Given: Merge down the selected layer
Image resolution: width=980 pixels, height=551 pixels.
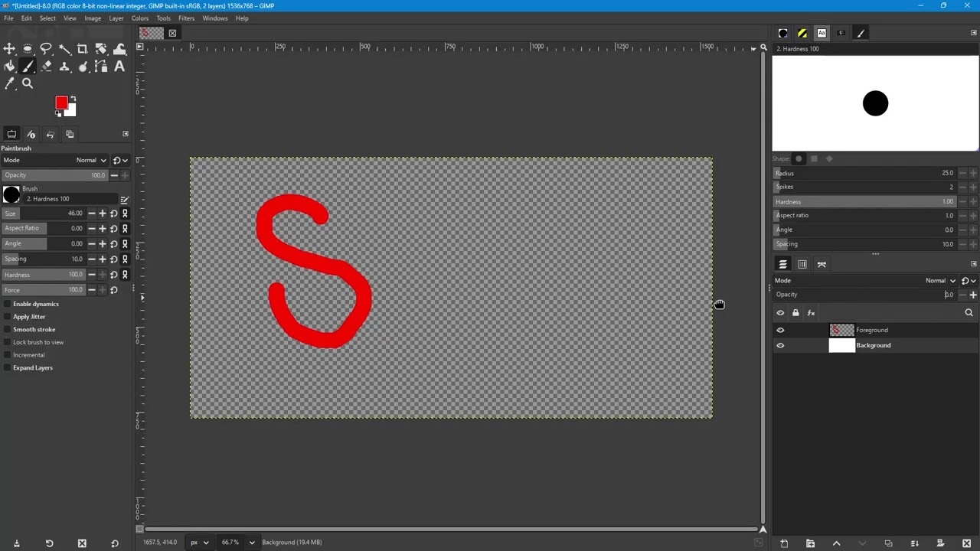Looking at the screenshot, I should [914, 543].
